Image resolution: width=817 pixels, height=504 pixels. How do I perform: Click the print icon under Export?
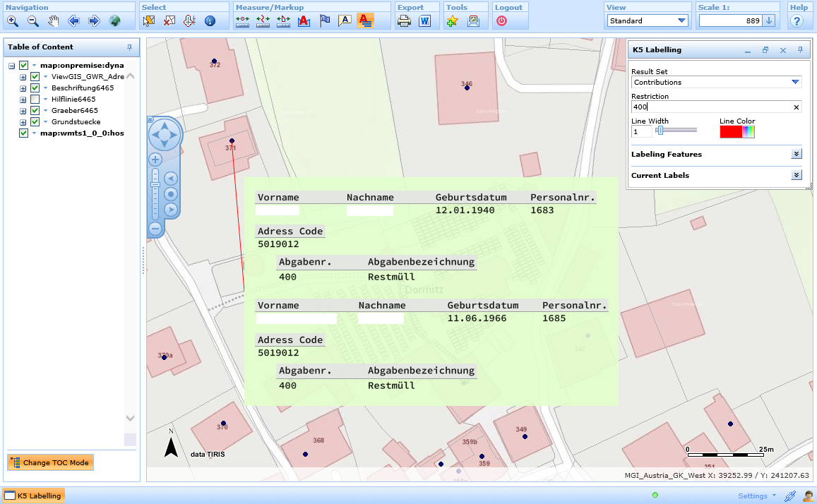point(404,21)
